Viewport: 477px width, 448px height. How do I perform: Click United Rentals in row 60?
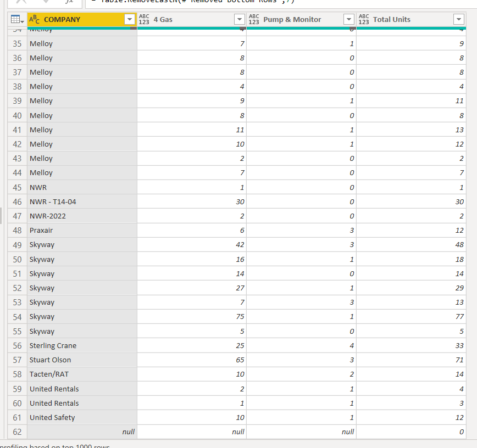coord(82,404)
